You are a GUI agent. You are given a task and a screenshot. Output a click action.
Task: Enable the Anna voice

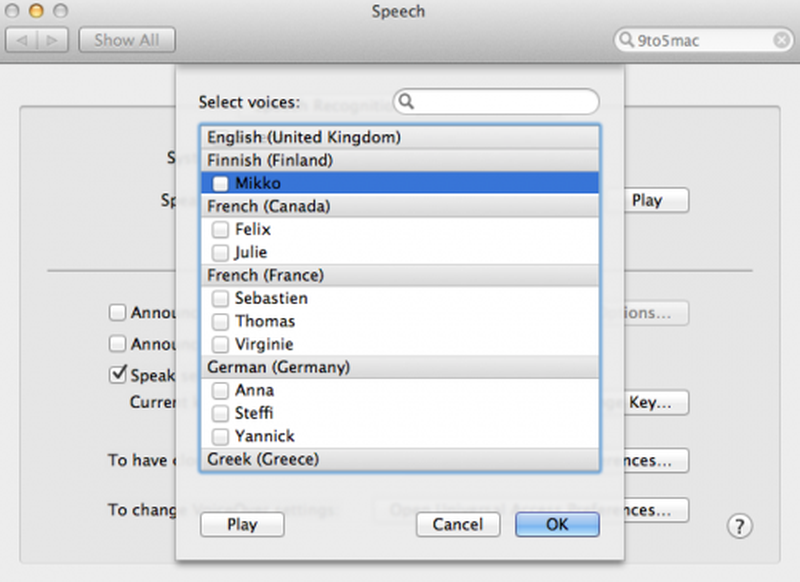point(220,390)
